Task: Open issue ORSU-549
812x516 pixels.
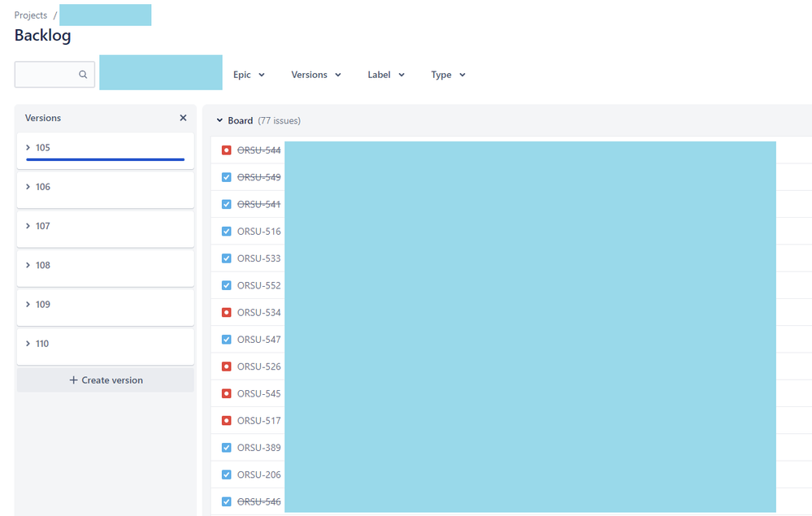Action: (259, 177)
